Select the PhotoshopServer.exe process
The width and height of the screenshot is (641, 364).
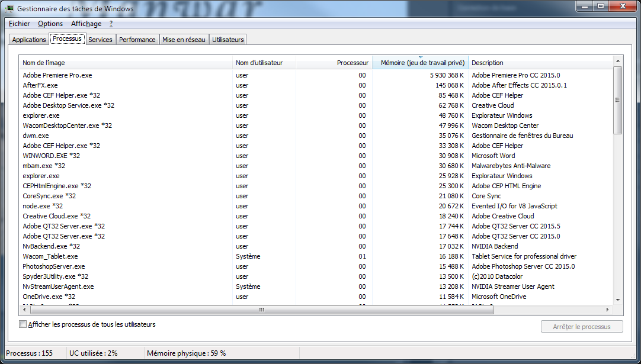click(316, 266)
